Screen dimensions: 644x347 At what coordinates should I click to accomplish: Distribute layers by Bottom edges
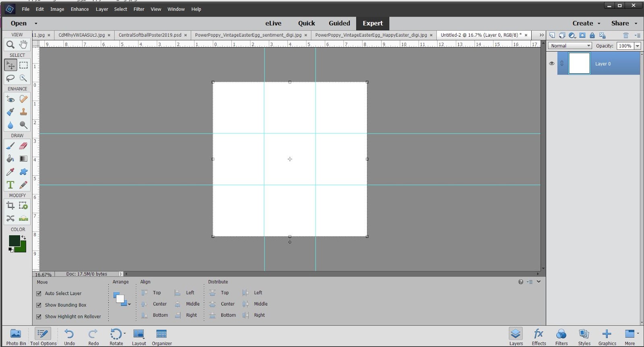[223, 315]
